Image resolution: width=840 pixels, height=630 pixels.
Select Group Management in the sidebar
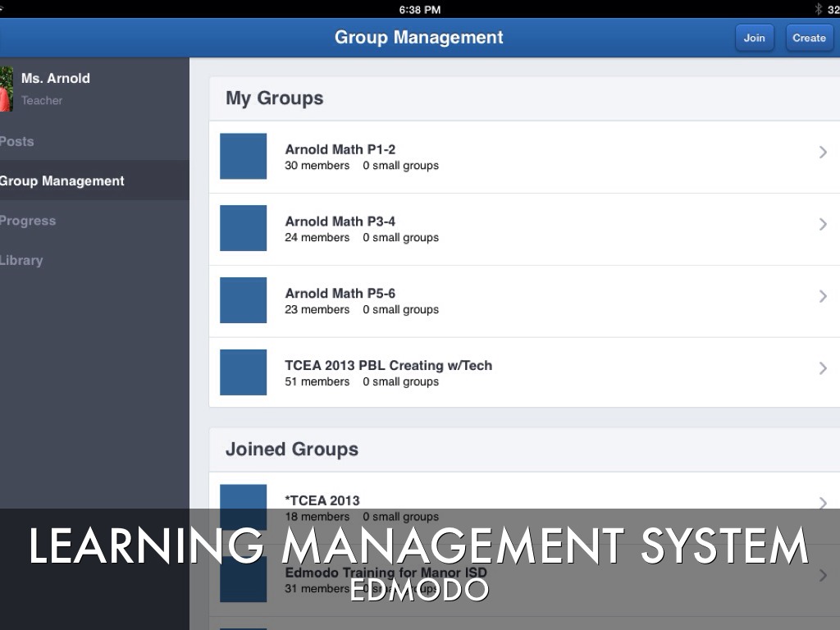click(62, 180)
